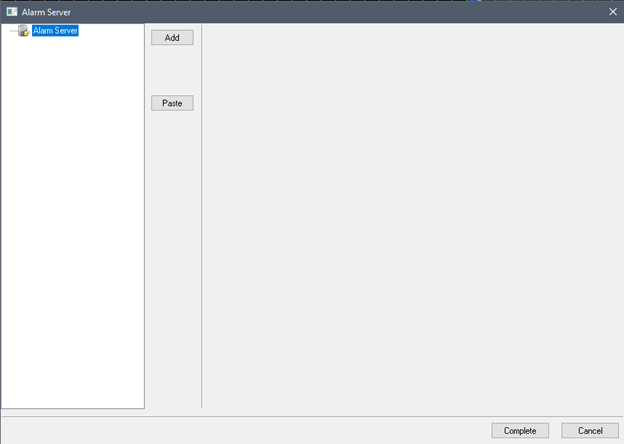Dismiss the dialog using the Cancel button
This screenshot has width=624, height=444.
point(590,430)
